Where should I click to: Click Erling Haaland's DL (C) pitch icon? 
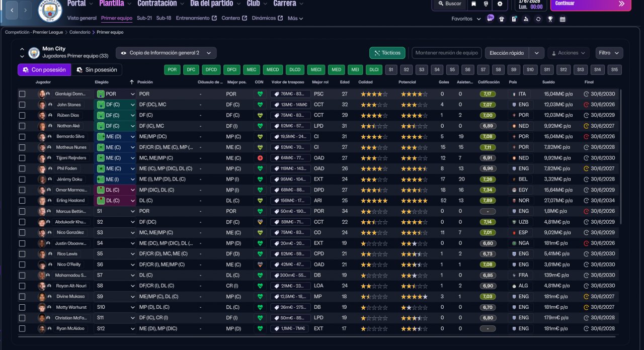(101, 200)
